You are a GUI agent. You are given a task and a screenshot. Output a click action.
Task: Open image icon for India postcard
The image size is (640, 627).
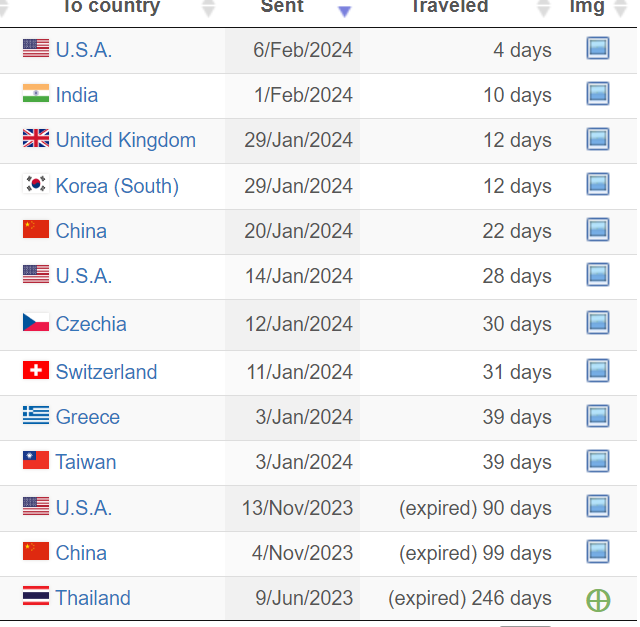click(598, 93)
